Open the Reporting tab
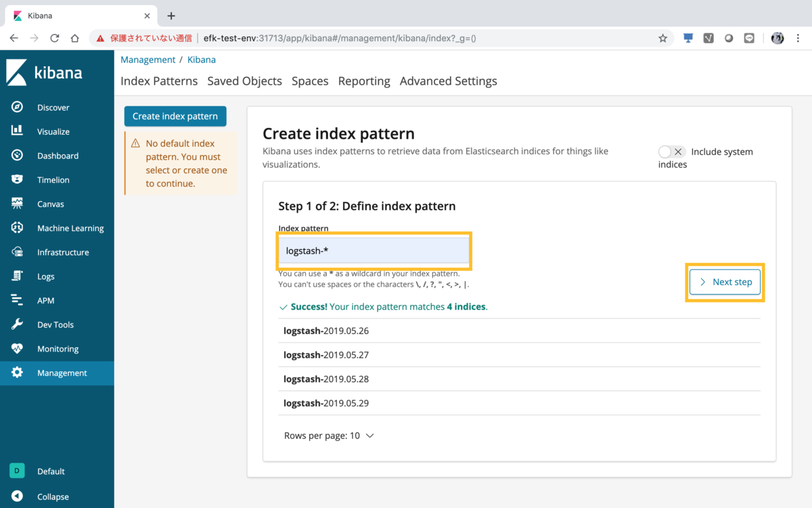812x508 pixels. pyautogui.click(x=364, y=81)
